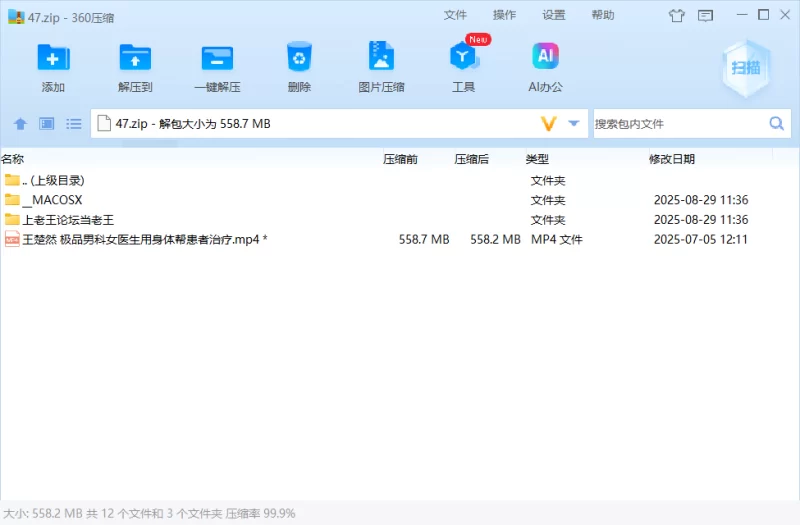Image resolution: width=800 pixels, height=525 pixels.
Task: Click the MP4 文件 type cell
Action: [557, 239]
